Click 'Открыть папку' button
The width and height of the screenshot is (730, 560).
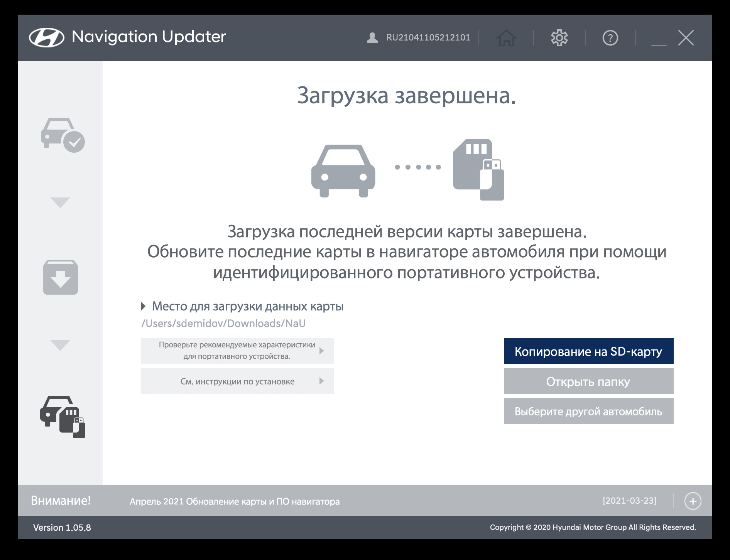588,381
